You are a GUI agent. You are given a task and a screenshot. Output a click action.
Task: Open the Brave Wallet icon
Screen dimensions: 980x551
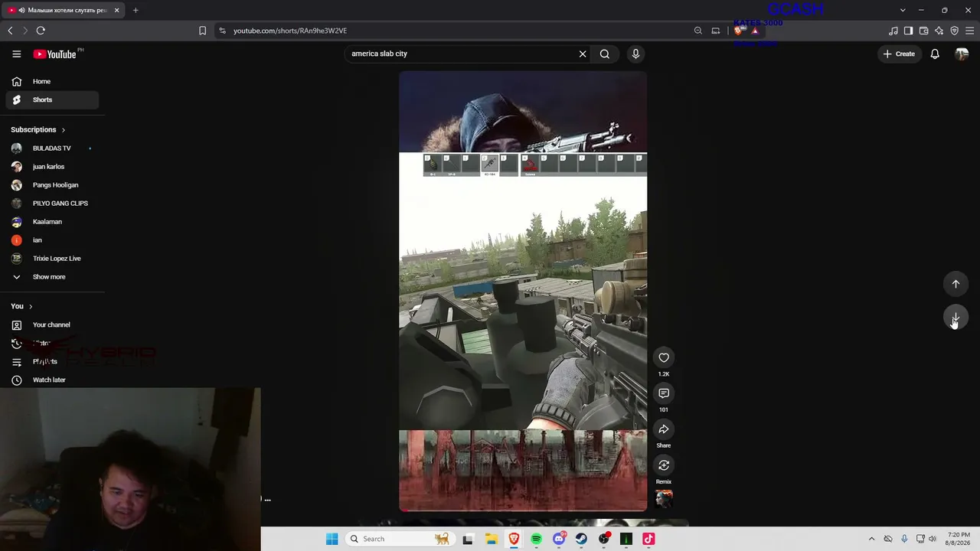(923, 31)
